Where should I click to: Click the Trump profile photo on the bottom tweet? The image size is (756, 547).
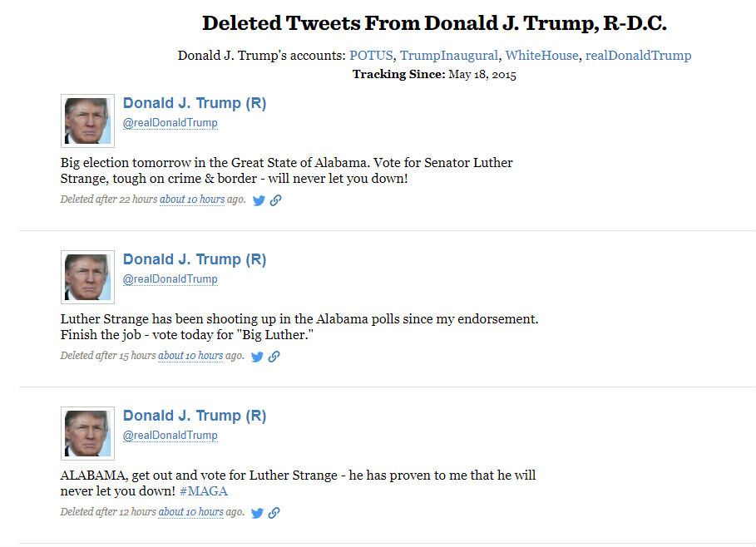point(86,432)
